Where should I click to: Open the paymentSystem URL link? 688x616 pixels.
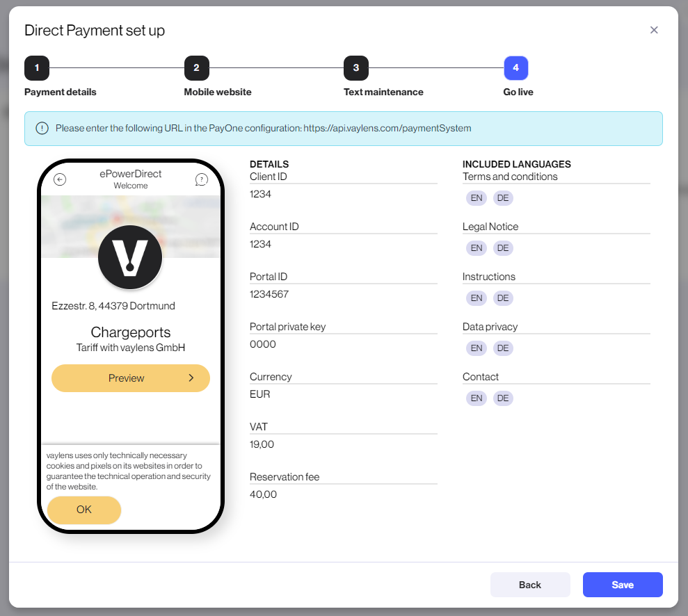(391, 128)
